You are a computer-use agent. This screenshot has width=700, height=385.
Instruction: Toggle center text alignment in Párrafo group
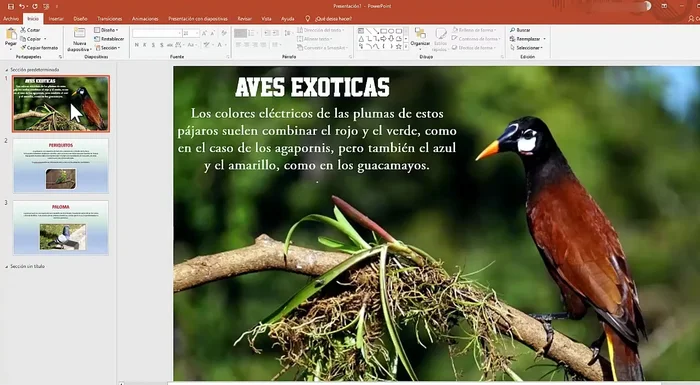247,45
